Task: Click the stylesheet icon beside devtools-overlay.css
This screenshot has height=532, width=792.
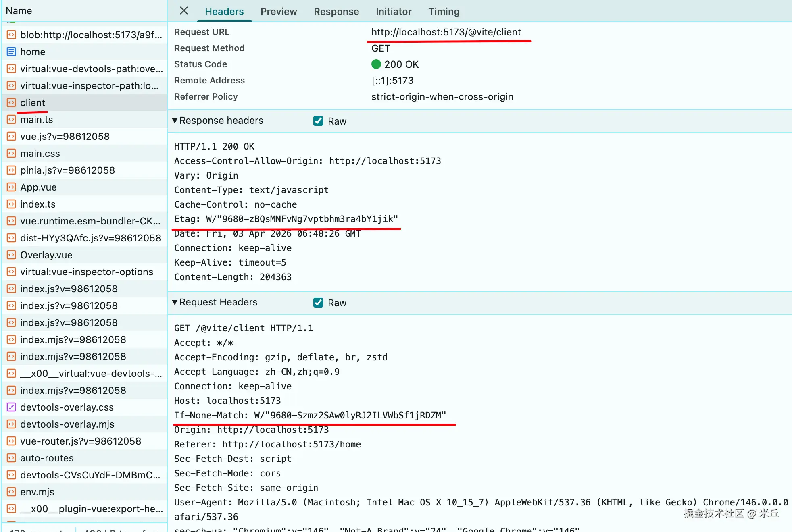Action: [11, 407]
